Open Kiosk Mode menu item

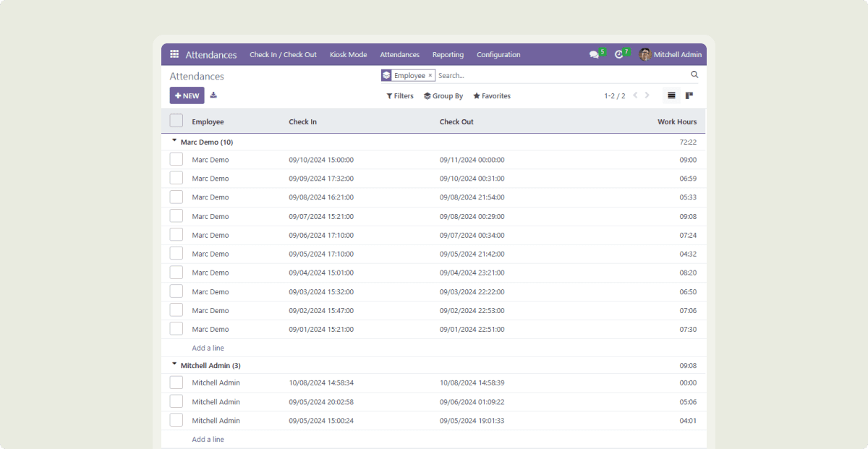point(348,55)
